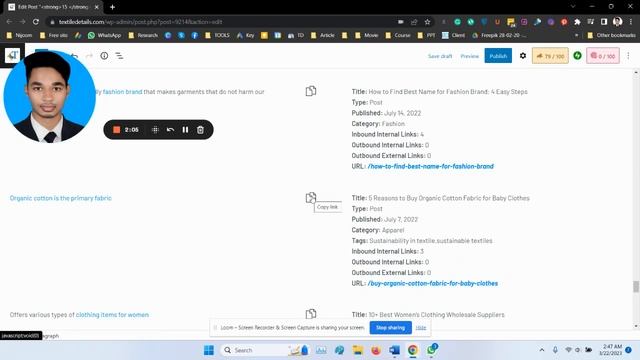This screenshot has height=360, width=640.
Task: Expand the bookmarks bar overflow arrow
Action: (576, 35)
